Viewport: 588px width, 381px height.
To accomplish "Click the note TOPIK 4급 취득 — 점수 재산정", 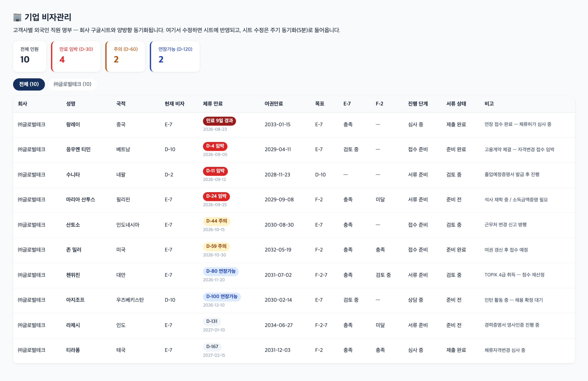I will (514, 275).
